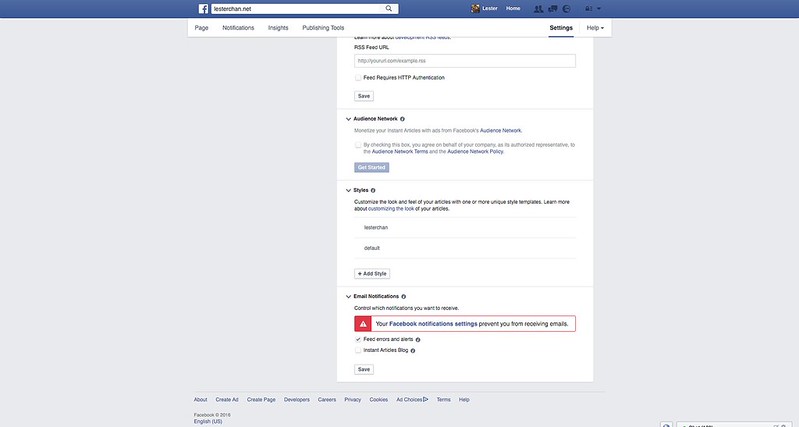Focus the RSS Feed URL input field
The image size is (799, 427).
(464, 61)
